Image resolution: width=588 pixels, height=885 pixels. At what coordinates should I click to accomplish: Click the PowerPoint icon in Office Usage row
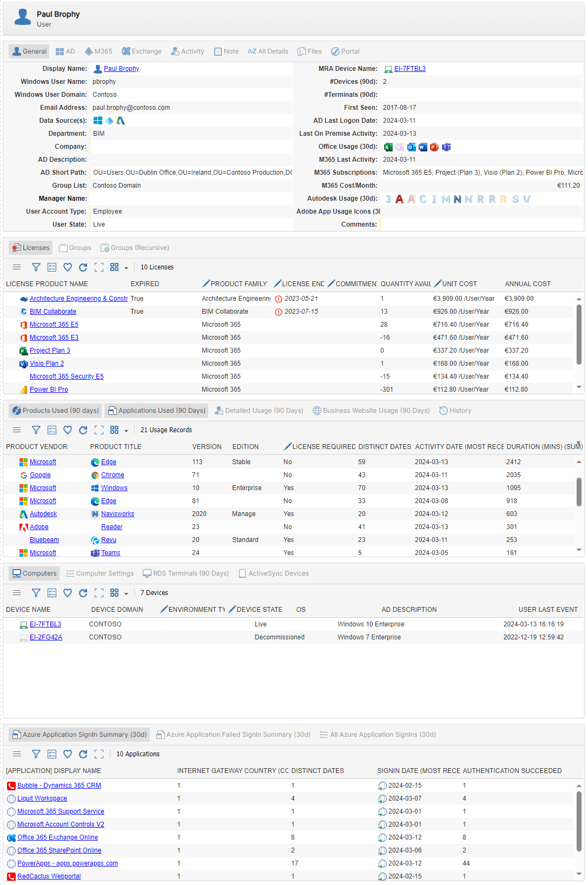click(434, 147)
